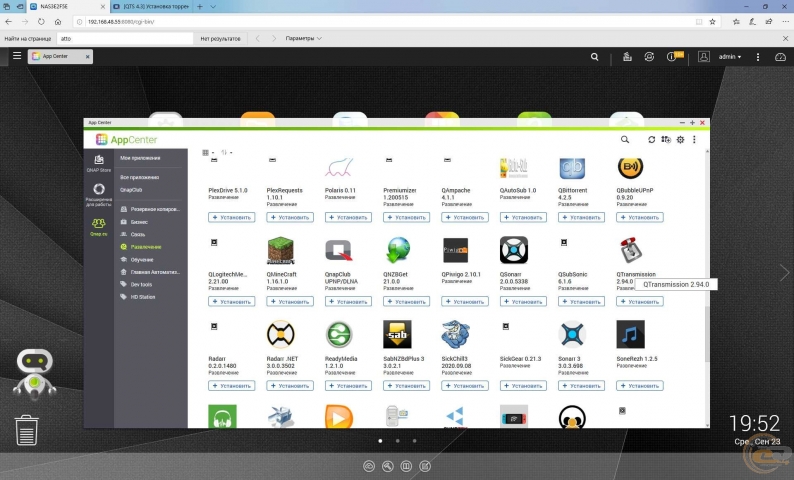Click next desktop page arrow
This screenshot has width=794, height=480.
tap(784, 272)
